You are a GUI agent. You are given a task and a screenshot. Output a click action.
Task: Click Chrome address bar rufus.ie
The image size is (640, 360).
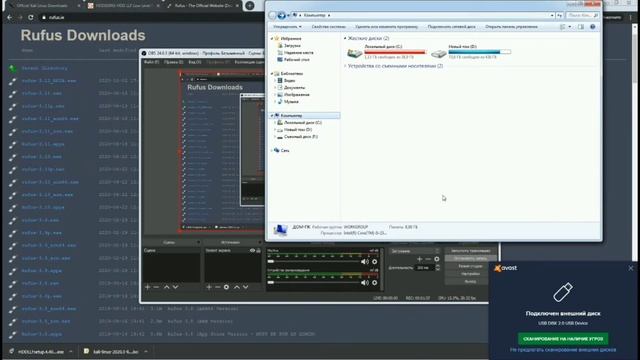pyautogui.click(x=57, y=18)
